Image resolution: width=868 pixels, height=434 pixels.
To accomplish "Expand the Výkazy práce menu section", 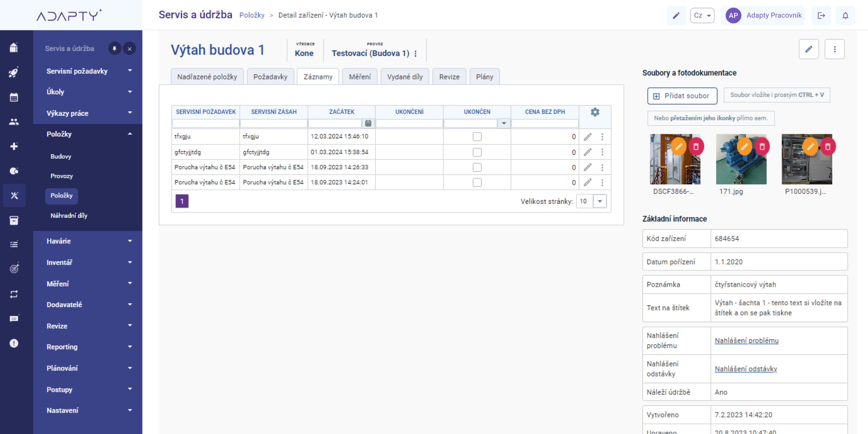I will point(88,113).
